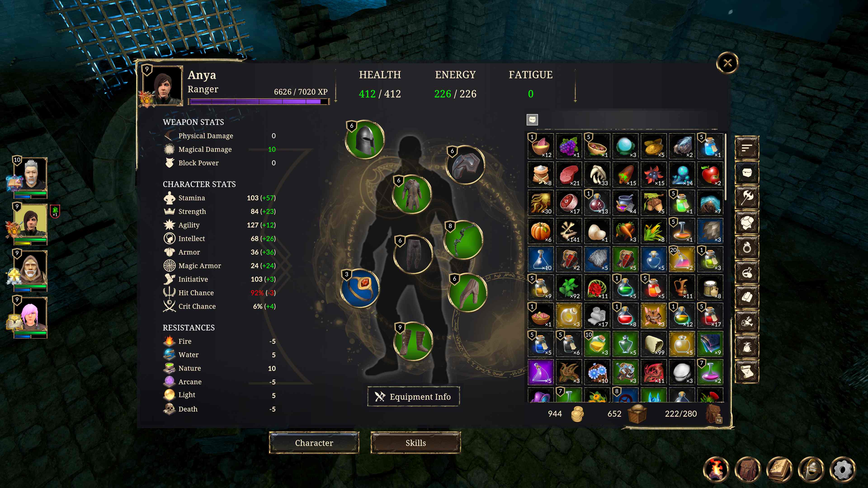Switch to the Skills tab
Viewport: 868px width, 488px height.
point(415,443)
